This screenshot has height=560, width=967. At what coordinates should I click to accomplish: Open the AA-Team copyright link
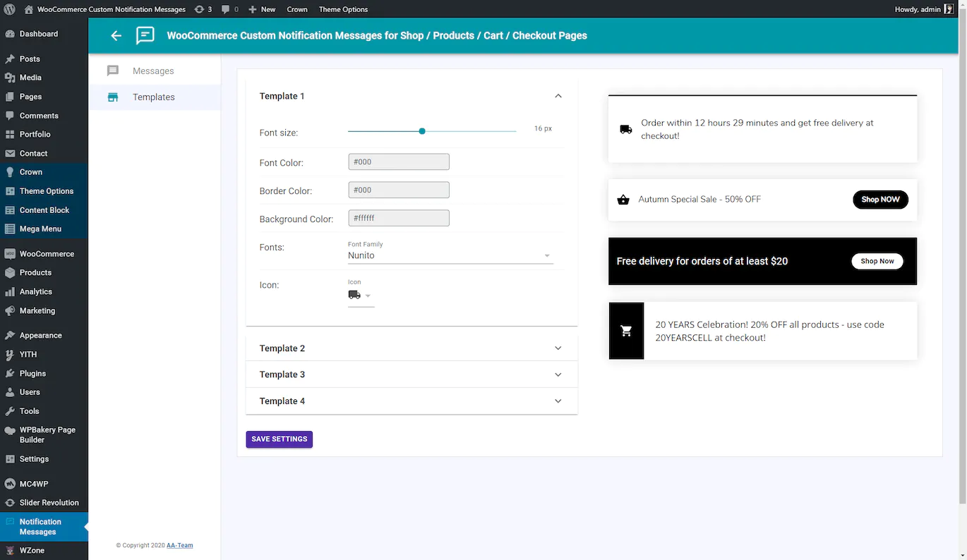pos(179,545)
